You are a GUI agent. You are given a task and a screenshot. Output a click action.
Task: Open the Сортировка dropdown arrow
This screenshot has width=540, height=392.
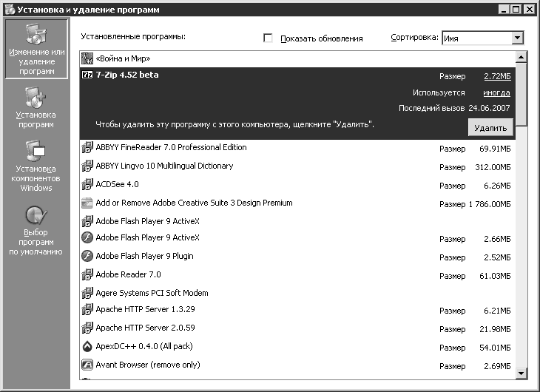coord(517,38)
